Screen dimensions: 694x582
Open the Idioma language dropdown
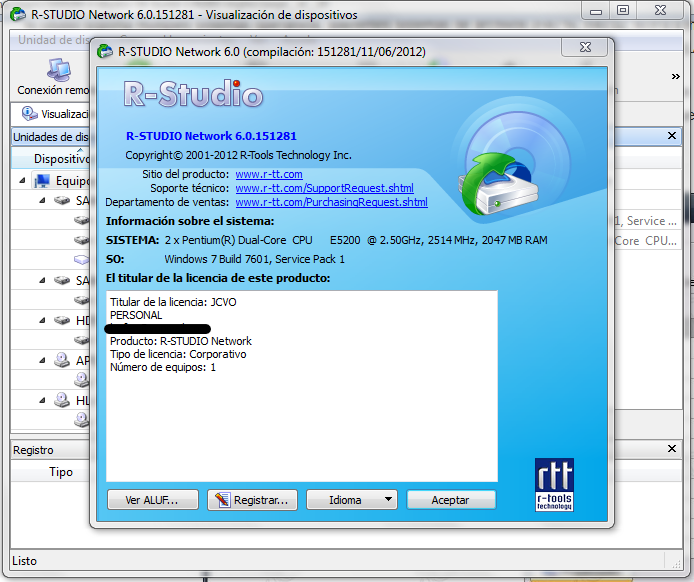coord(352,500)
